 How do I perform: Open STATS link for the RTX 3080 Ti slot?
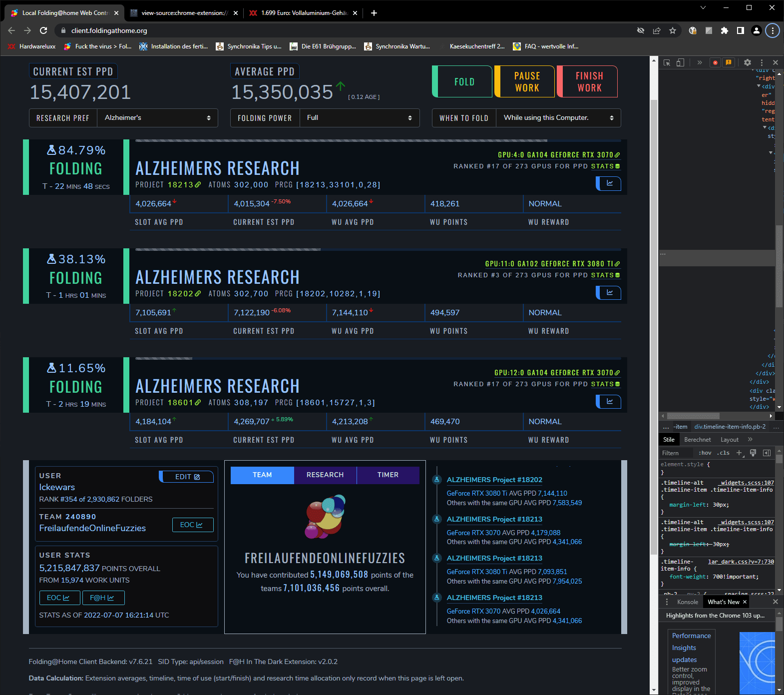(x=605, y=275)
